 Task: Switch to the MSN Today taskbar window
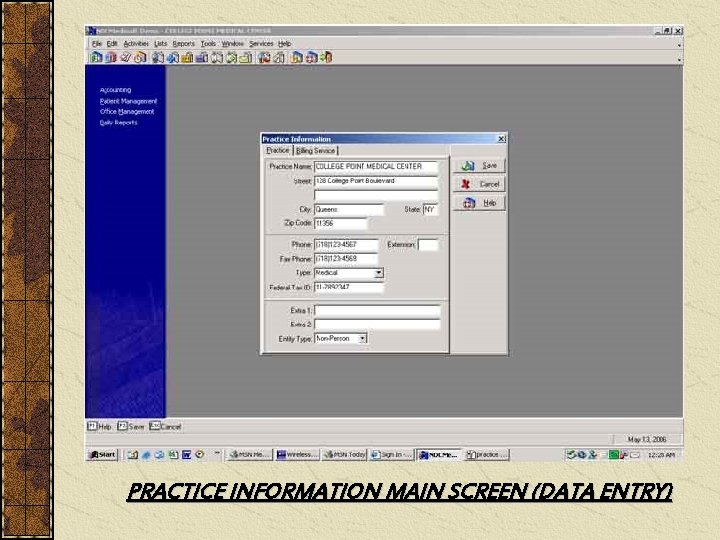coord(344,455)
